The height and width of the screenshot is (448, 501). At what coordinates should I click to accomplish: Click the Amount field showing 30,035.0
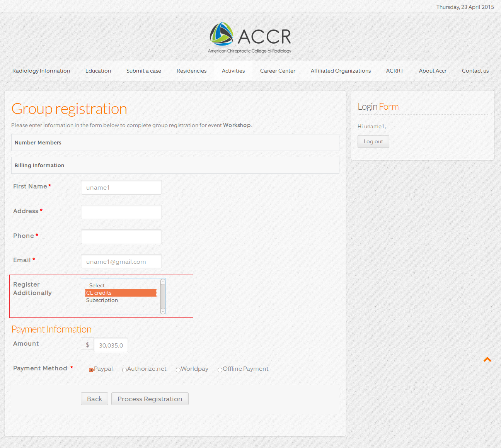click(111, 345)
